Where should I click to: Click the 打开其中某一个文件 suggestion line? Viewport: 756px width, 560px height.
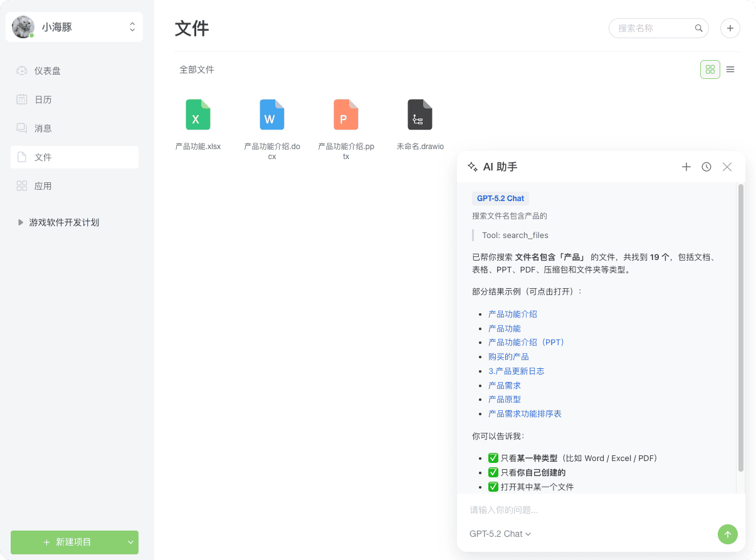(531, 487)
